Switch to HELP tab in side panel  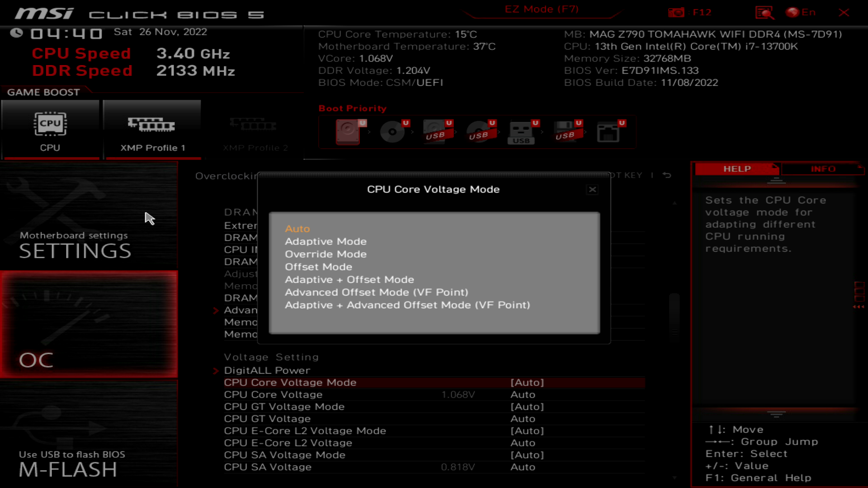pyautogui.click(x=737, y=169)
